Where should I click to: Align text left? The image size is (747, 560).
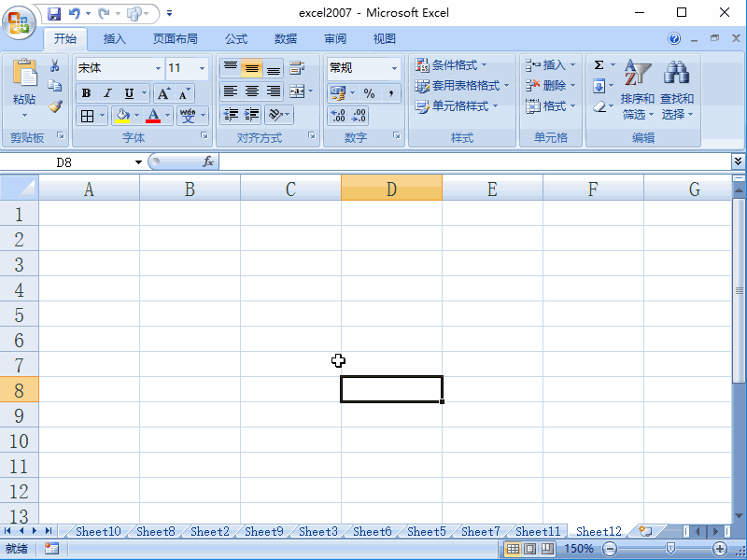[231, 91]
